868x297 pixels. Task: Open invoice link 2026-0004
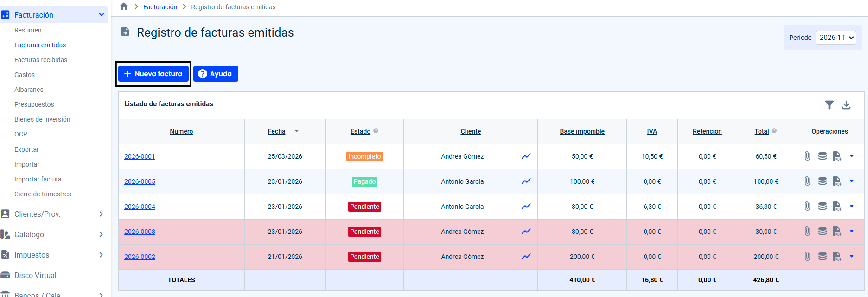coord(140,207)
